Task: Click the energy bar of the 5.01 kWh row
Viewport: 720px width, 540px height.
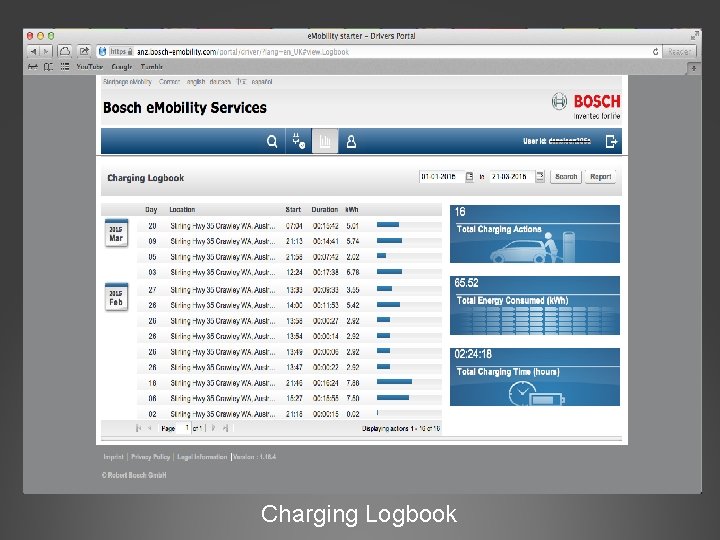Action: click(388, 225)
